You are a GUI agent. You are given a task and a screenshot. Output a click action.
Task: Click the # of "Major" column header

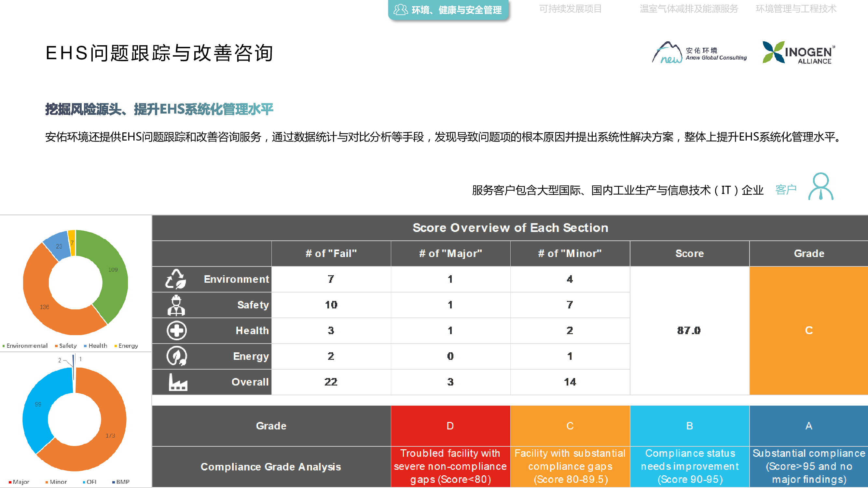click(450, 254)
